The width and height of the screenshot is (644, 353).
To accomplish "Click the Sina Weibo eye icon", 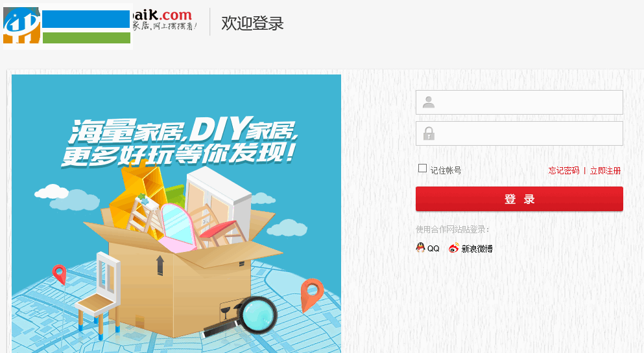I will click(x=453, y=248).
